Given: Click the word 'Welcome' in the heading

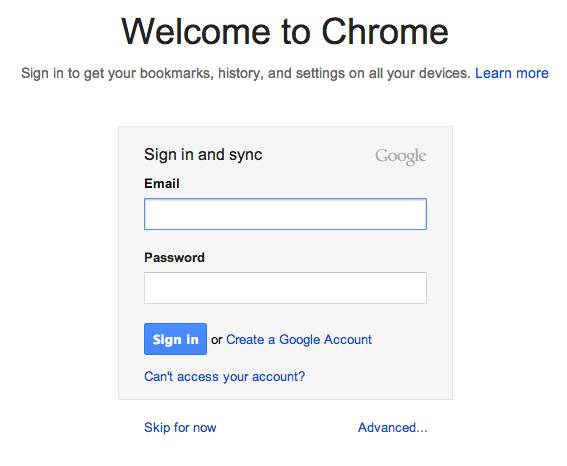Looking at the screenshot, I should pos(196,32).
